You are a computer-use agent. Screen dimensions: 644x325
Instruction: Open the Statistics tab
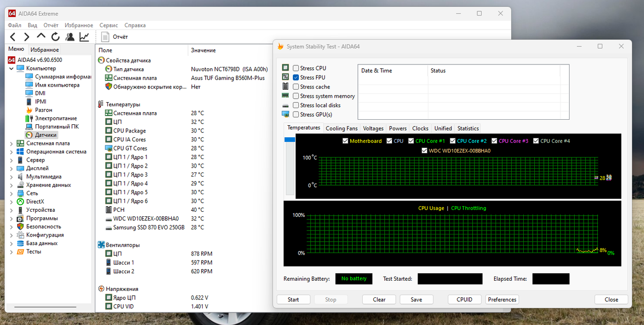pyautogui.click(x=468, y=128)
